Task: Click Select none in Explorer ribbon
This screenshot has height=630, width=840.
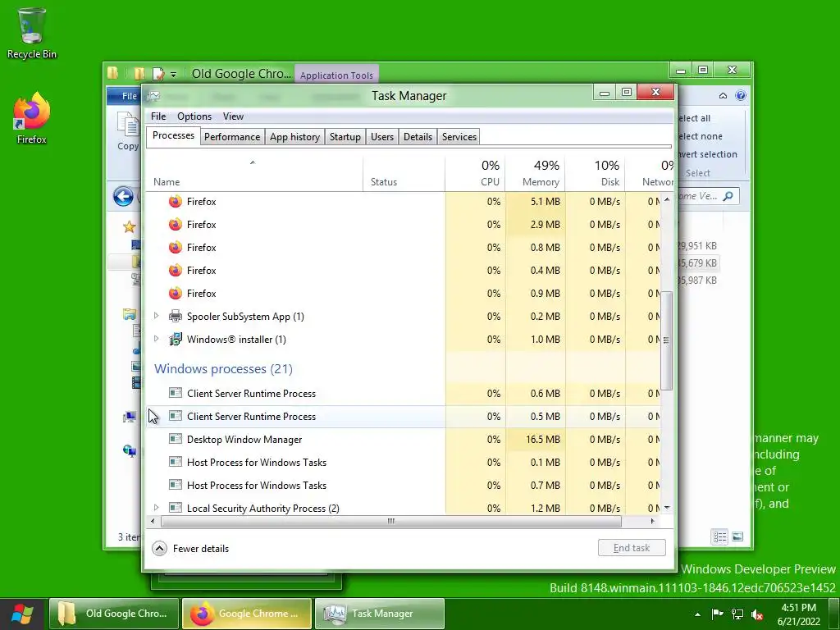Action: [x=701, y=136]
